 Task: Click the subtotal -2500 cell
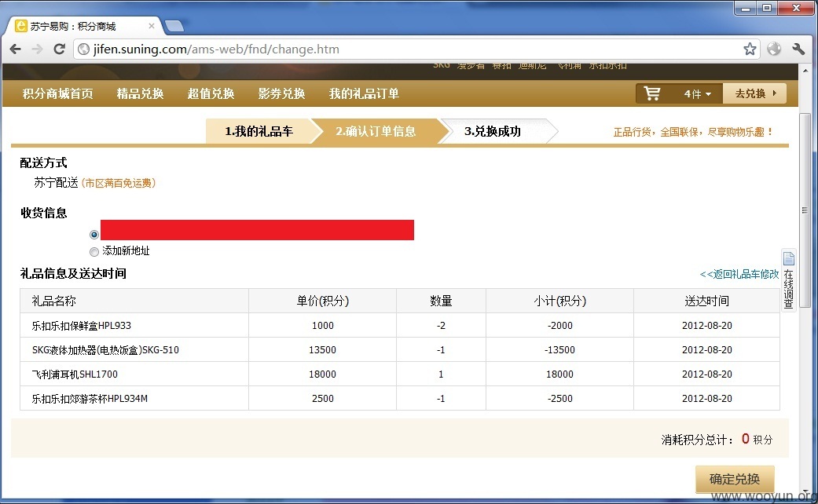click(x=559, y=399)
